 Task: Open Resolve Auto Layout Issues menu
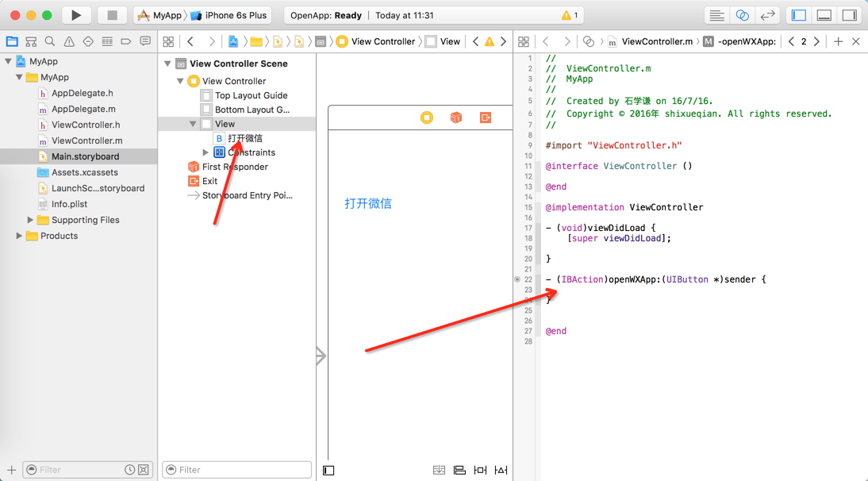tap(501, 471)
